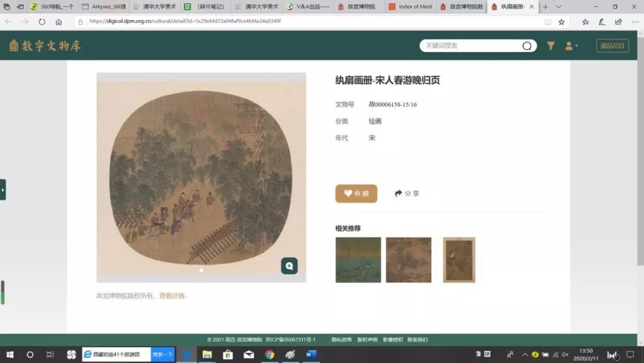Open the 查看详情 copyright link
The width and height of the screenshot is (644, 363).
[172, 296]
